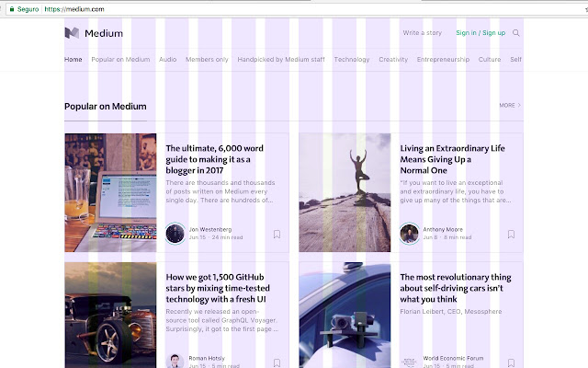Bookmark the self-driving cars article
This screenshot has width=588, height=368.
click(x=511, y=363)
